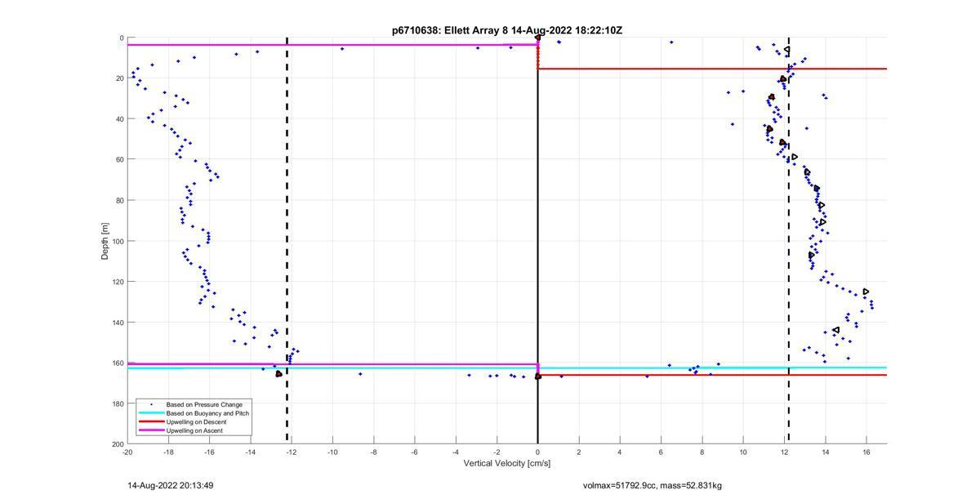This screenshot has width=980, height=499.
Task: Click the x-axis tick label '-16'
Action: (x=209, y=452)
